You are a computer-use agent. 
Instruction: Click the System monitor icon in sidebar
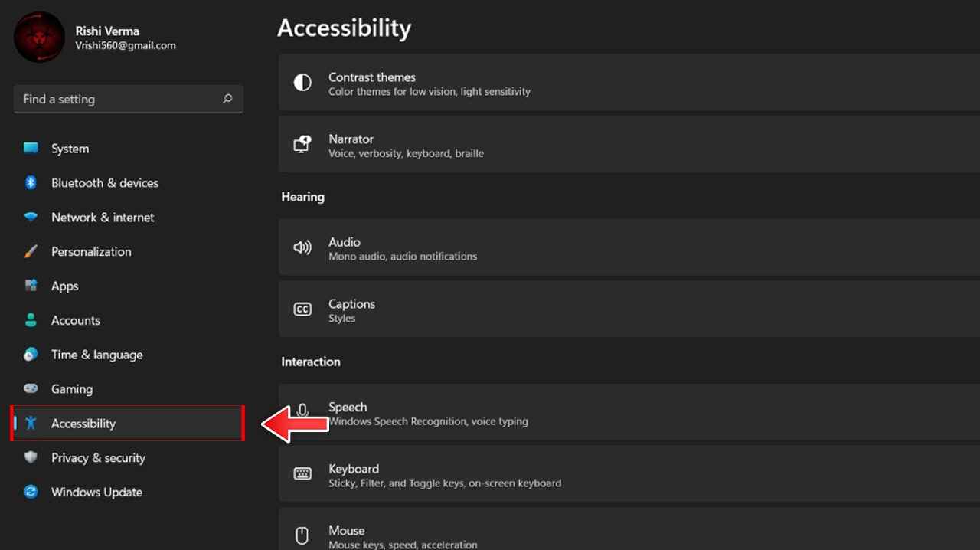click(x=31, y=149)
